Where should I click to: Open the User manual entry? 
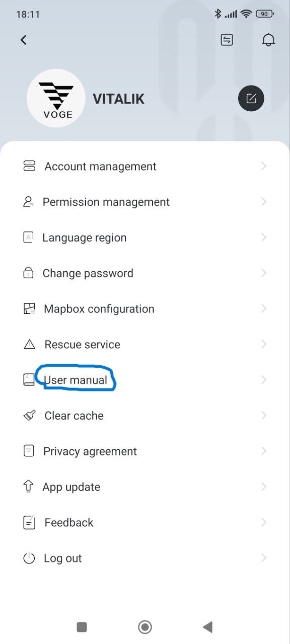(145, 380)
